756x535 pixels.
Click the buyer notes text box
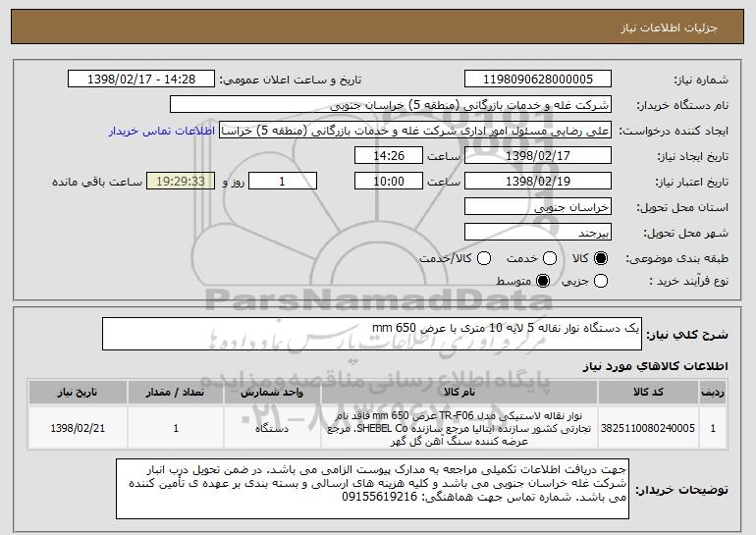[373, 489]
